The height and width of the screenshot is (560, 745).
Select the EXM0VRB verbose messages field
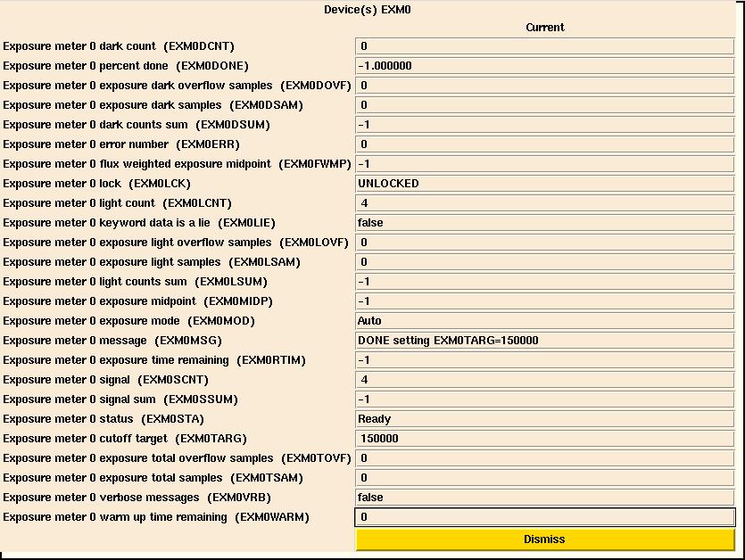tap(544, 498)
